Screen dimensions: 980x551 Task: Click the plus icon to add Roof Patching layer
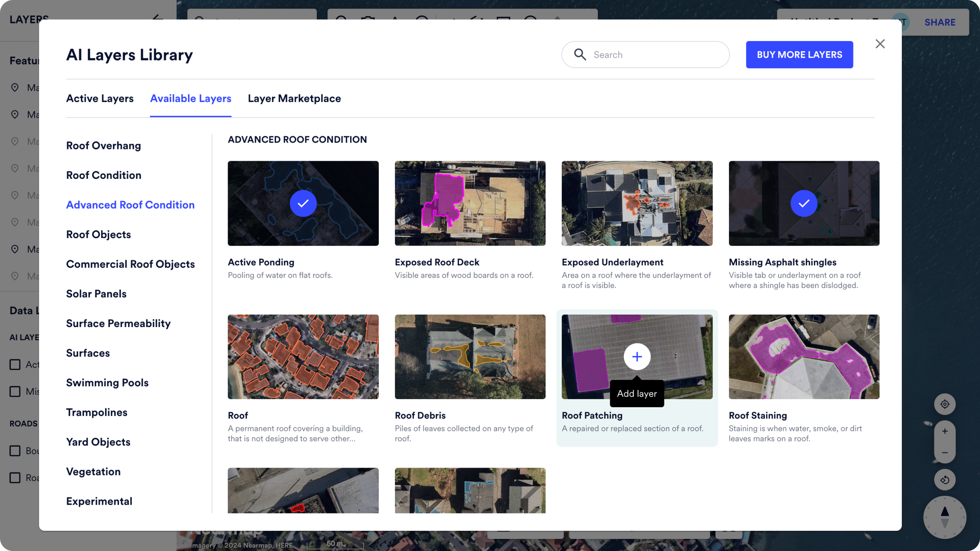click(x=637, y=356)
